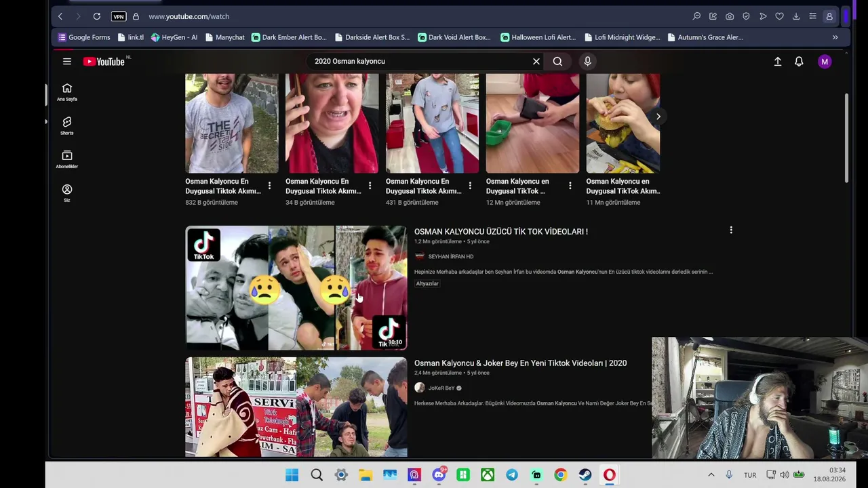
Task: Open options for the 832 B görüntüleme short
Action: [x=269, y=186]
